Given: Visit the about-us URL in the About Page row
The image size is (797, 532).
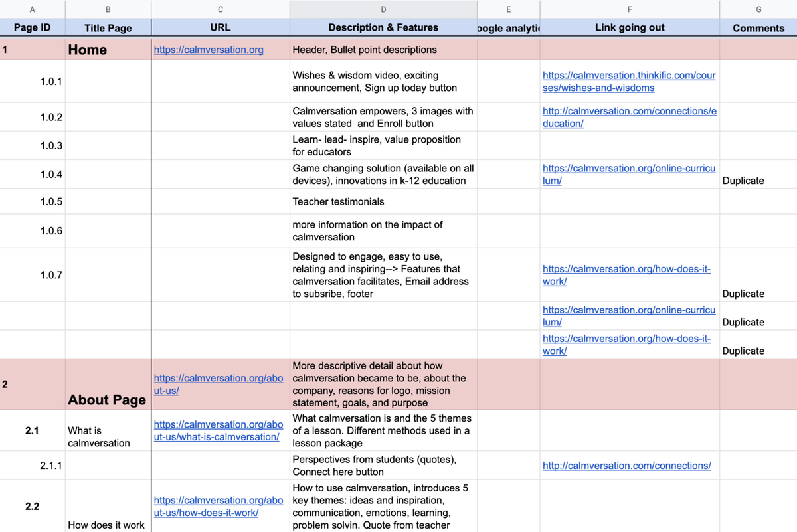Looking at the screenshot, I should 219,385.
